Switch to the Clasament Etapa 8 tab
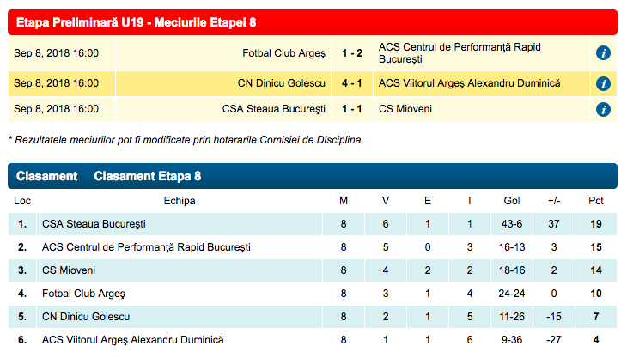The width and height of the screenshot is (627, 364). click(x=148, y=176)
